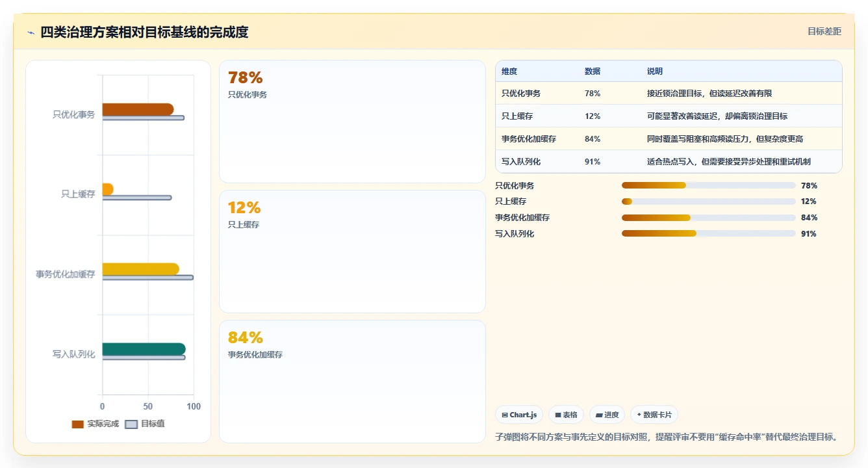This screenshot has height=468, width=868.
Task: Click the 只优化事务 progress bar
Action: click(x=709, y=185)
